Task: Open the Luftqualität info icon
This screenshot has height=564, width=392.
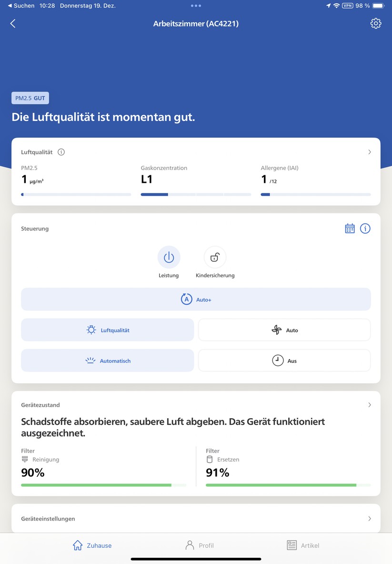Action: (61, 152)
